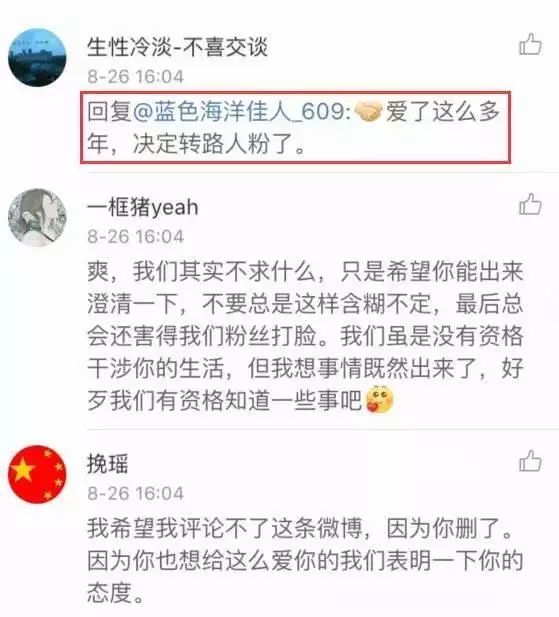The height and width of the screenshot is (617, 559).
Task: Open the username 挽瑶
Action: point(107,464)
